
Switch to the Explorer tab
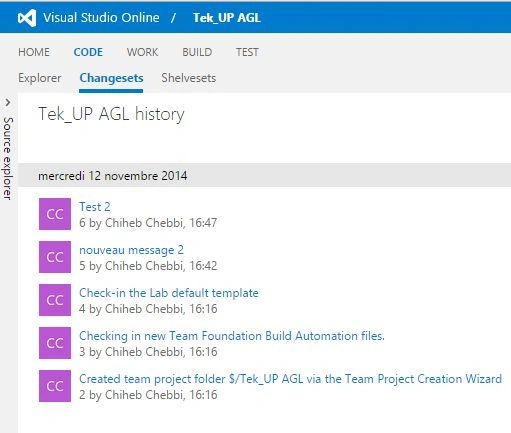[39, 78]
